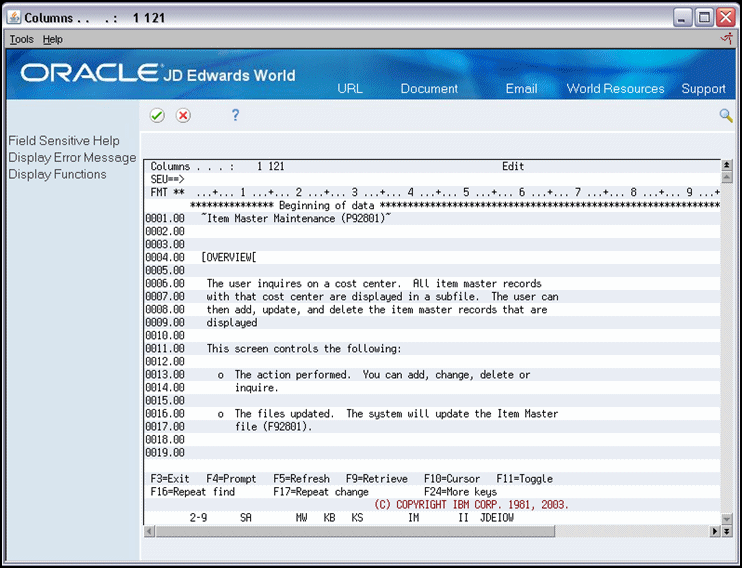This screenshot has height=568, width=742.
Task: Click the F9=Retrieve function key label
Action: tap(377, 479)
